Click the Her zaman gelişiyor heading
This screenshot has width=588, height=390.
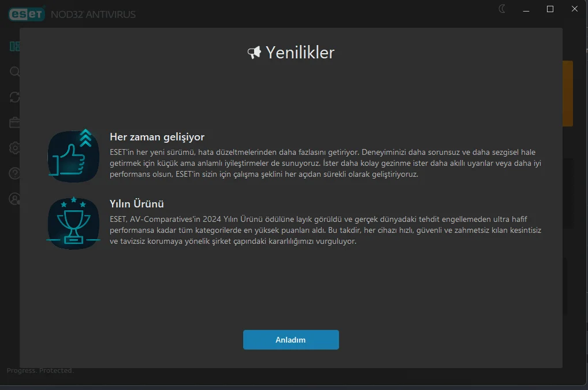pyautogui.click(x=157, y=137)
